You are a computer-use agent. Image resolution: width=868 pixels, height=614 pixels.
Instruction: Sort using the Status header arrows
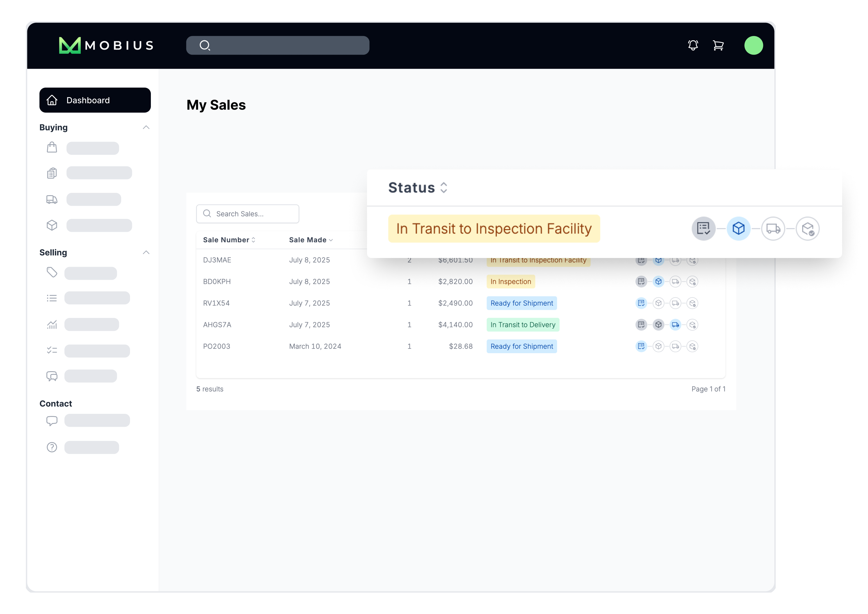point(444,188)
